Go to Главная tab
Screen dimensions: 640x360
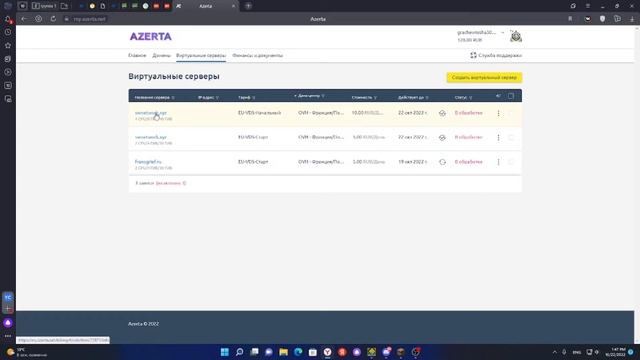point(137,56)
